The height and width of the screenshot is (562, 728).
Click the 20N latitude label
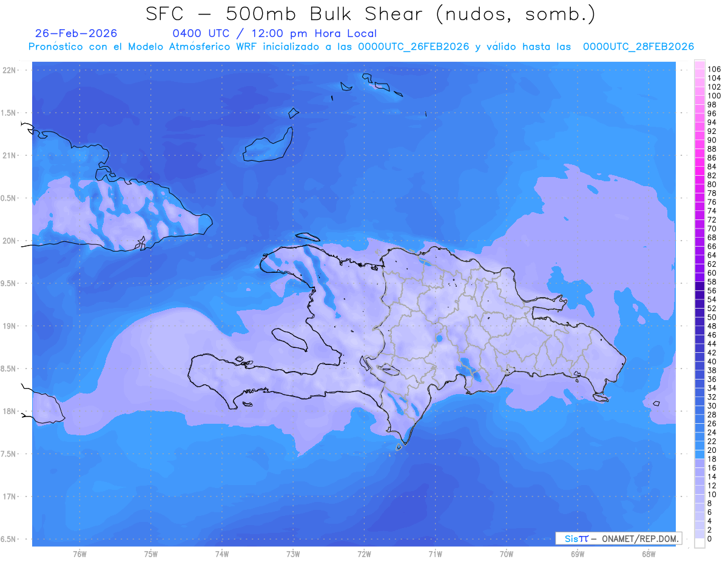coord(9,241)
